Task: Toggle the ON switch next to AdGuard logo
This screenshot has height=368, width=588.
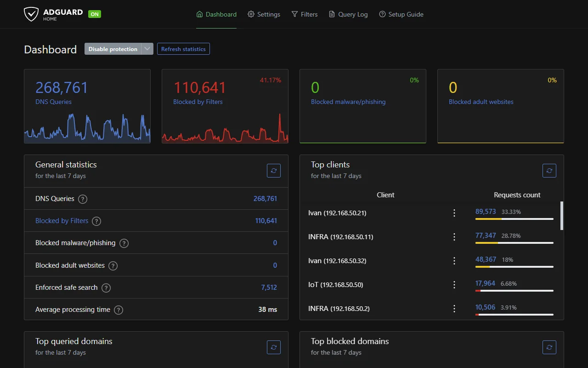Action: [94, 14]
